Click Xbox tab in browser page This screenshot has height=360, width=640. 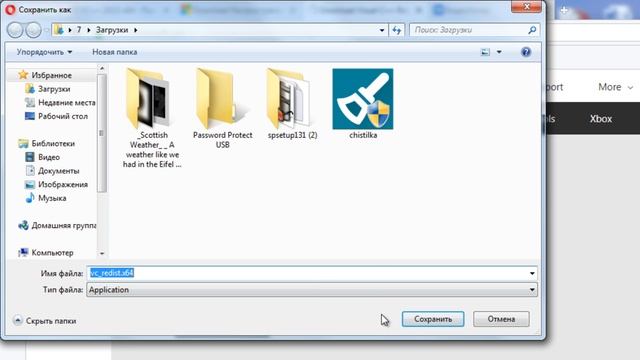[600, 119]
